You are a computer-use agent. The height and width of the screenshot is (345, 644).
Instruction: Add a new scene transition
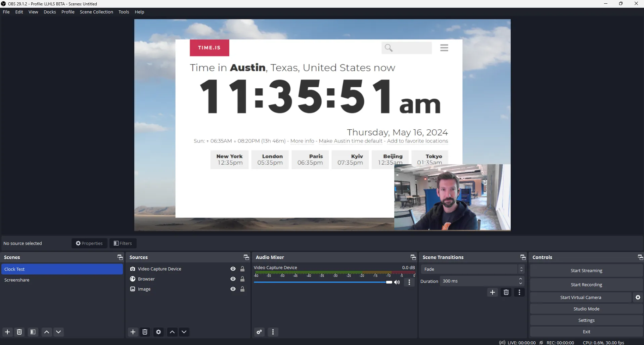coord(492,292)
